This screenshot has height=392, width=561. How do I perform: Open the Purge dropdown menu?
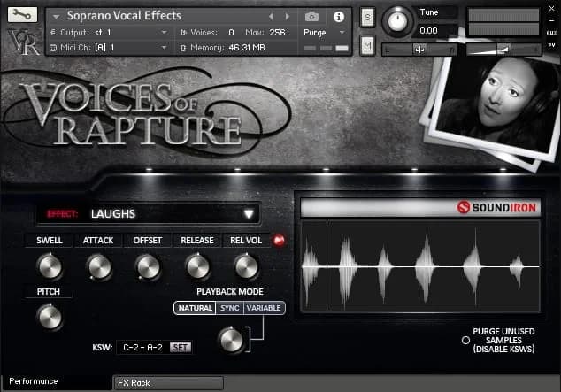324,33
